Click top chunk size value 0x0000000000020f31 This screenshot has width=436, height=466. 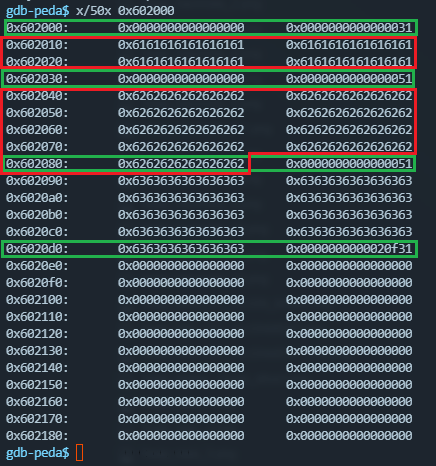349,249
